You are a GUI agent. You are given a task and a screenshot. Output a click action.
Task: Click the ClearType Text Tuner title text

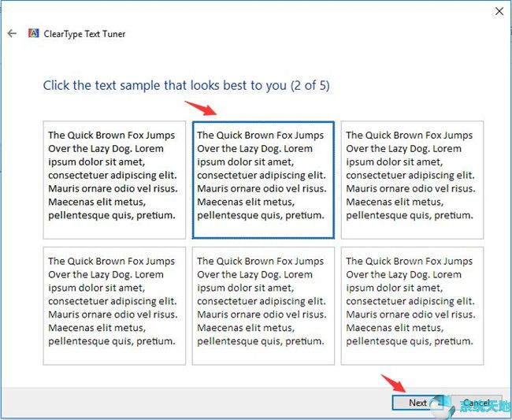point(84,34)
